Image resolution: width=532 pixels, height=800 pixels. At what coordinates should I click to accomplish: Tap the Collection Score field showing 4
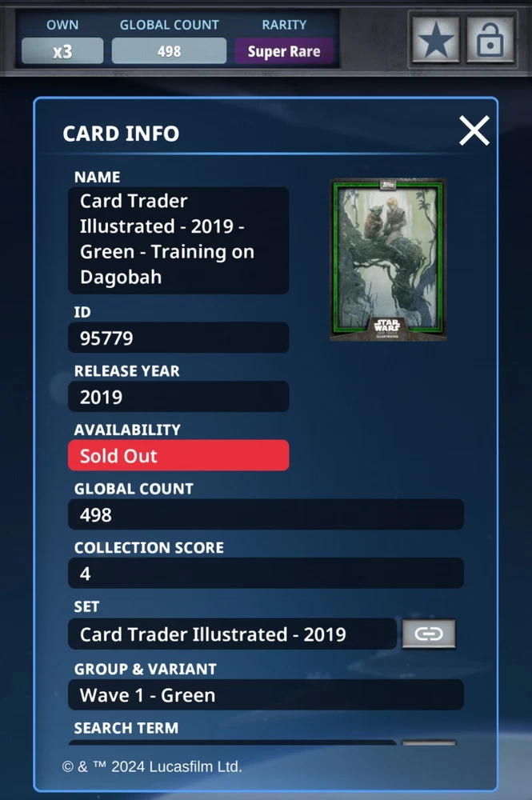click(x=266, y=574)
